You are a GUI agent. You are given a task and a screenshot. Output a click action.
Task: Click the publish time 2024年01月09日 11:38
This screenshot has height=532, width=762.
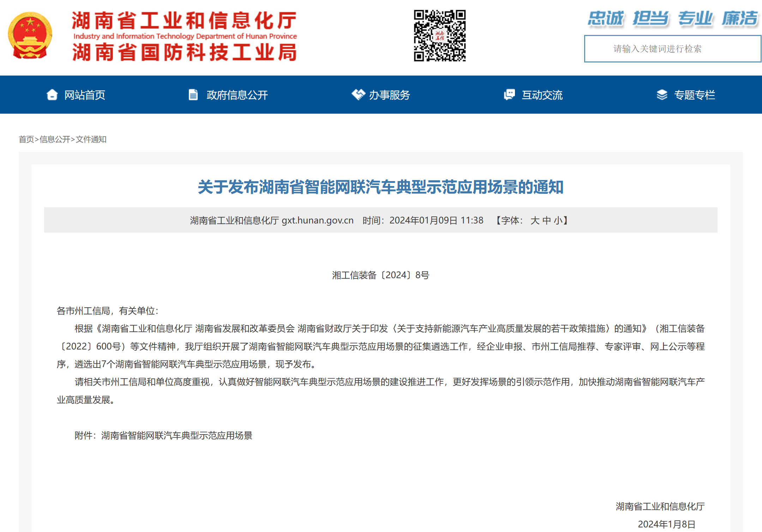[436, 221]
